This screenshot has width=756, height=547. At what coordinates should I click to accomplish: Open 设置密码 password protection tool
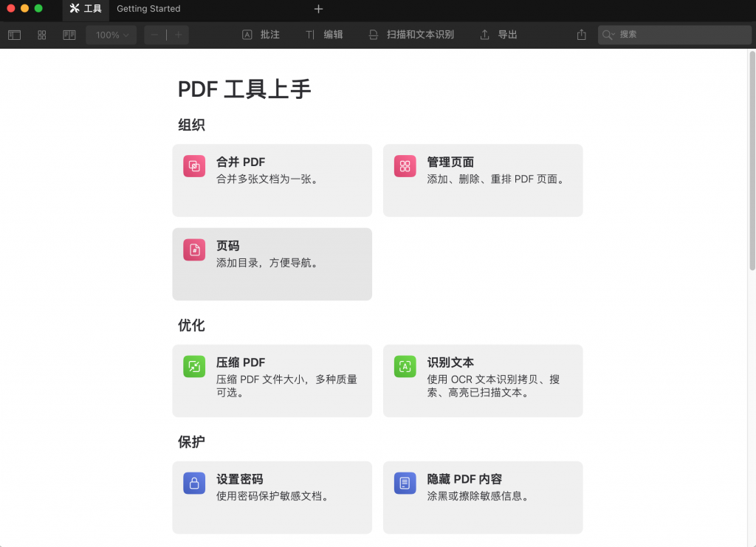click(x=193, y=483)
